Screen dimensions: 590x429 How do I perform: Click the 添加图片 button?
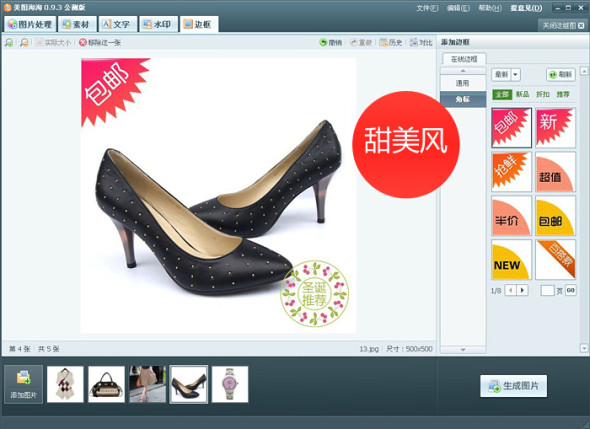click(x=24, y=384)
